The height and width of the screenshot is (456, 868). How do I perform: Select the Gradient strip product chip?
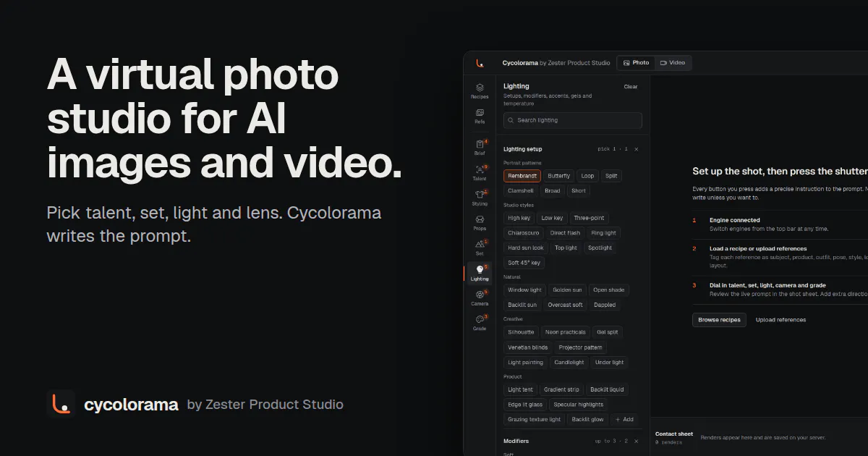point(562,389)
